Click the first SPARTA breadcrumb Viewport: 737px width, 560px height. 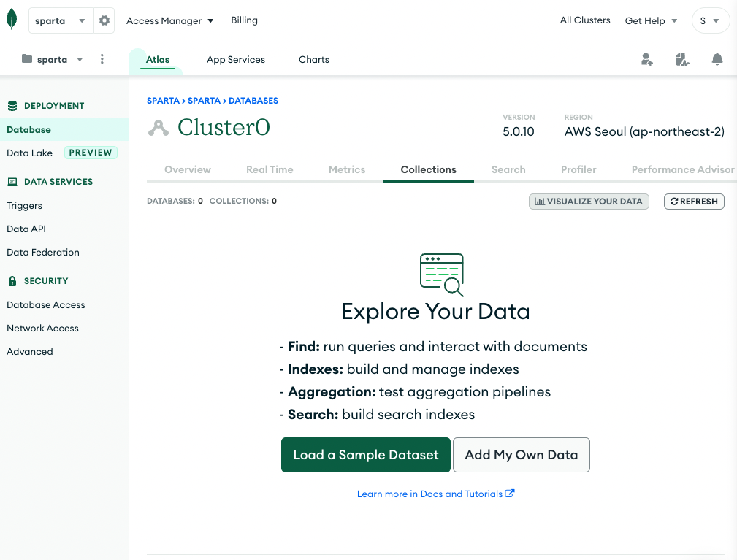pos(163,101)
